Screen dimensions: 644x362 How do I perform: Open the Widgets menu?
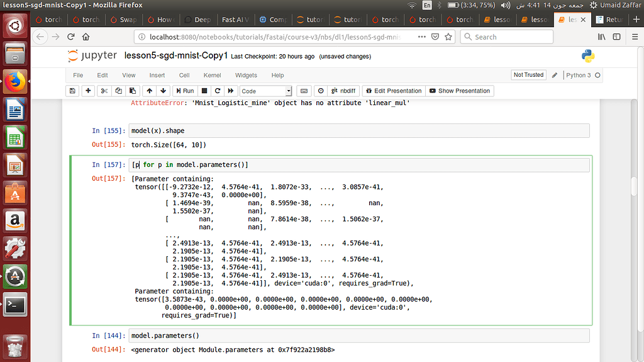point(246,75)
